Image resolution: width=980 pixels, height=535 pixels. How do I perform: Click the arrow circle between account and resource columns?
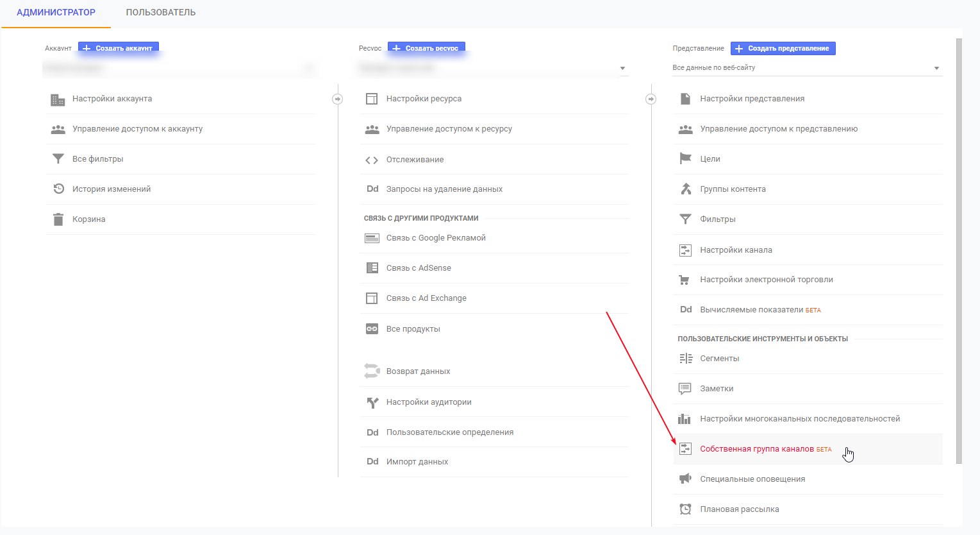point(338,99)
